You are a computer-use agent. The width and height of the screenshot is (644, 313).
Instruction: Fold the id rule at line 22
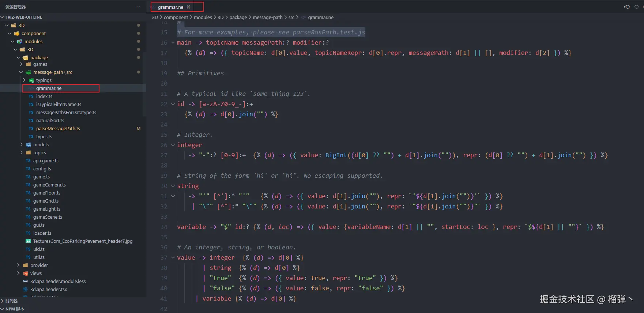tap(173, 104)
